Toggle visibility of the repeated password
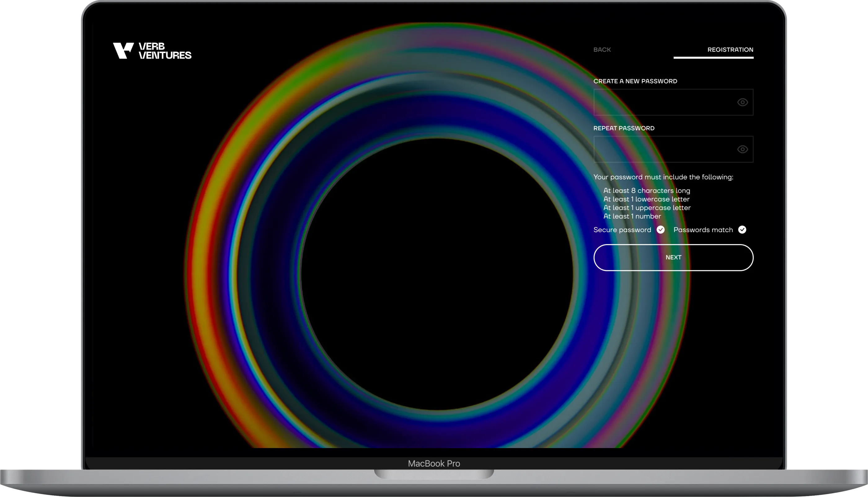The image size is (868, 497). [x=742, y=150]
